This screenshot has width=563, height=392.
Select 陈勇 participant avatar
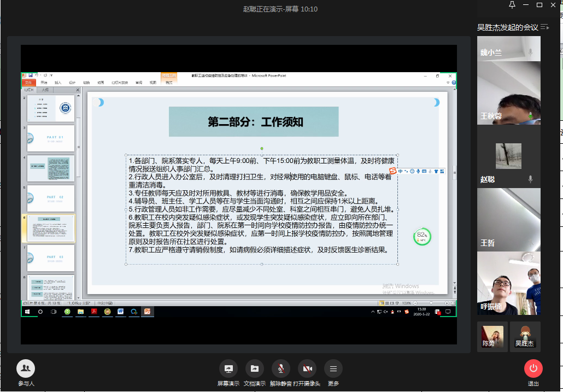click(492, 336)
